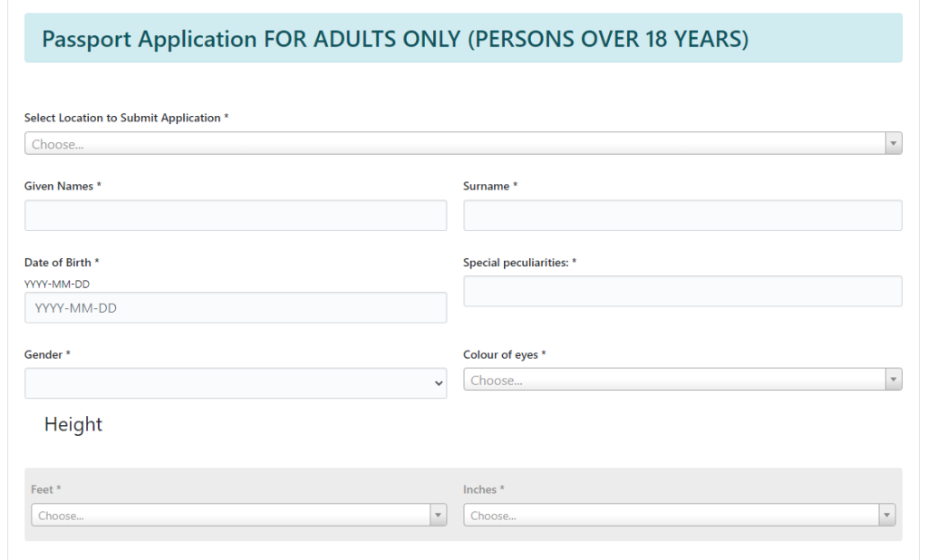Click the location dropdown arrow icon
This screenshot has width=928, height=560.
(x=894, y=143)
